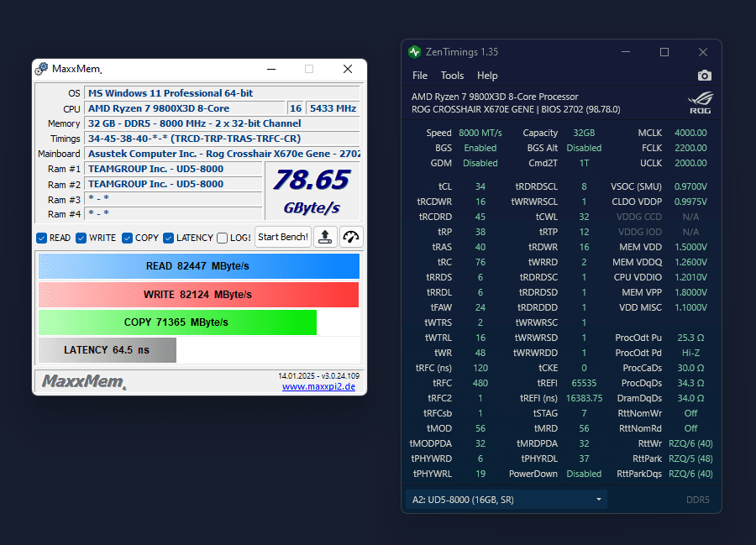The image size is (756, 545).
Task: Minimize the MaxxMem window
Action: tap(271, 70)
